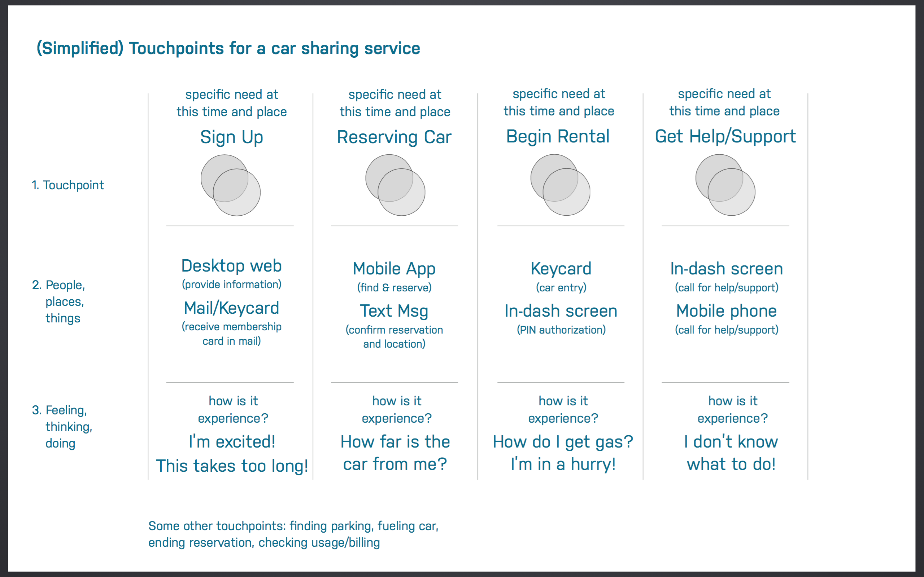Select the "Some other touchpoints" footnote text
The image size is (924, 577).
(x=293, y=534)
